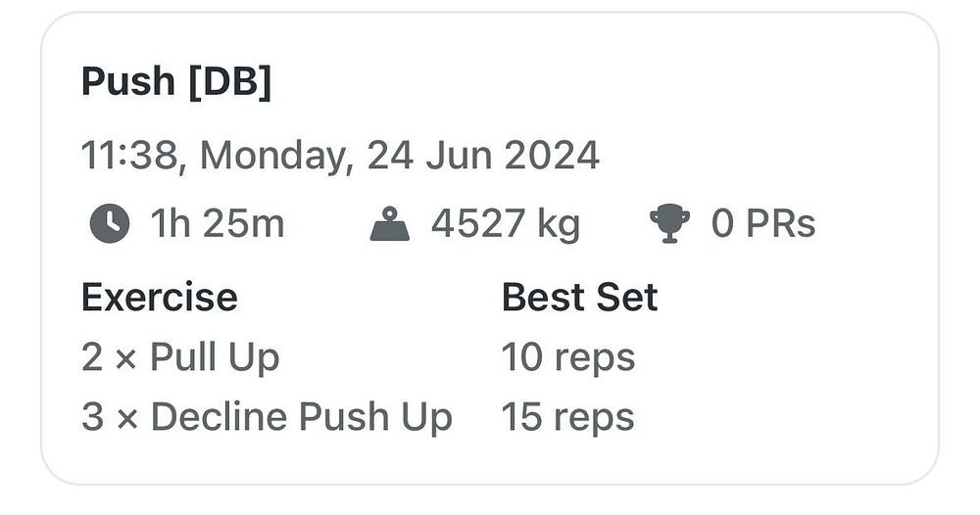Image resolution: width=980 pixels, height=515 pixels.
Task: Tap the 1h 25m duration value
Action: coord(218,223)
